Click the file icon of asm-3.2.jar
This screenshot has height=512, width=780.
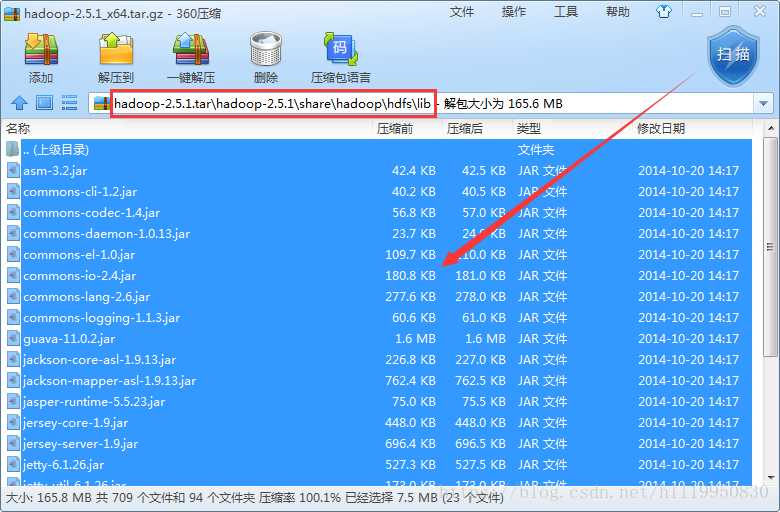[13, 171]
